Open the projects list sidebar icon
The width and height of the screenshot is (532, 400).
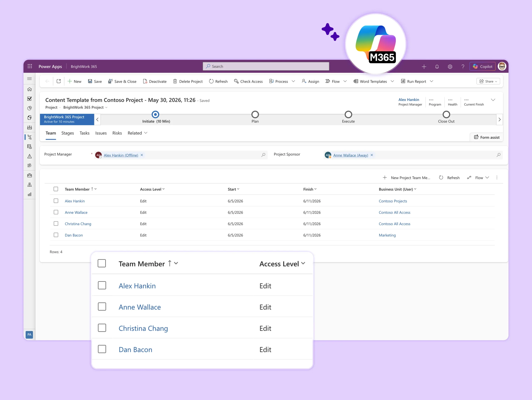click(30, 137)
